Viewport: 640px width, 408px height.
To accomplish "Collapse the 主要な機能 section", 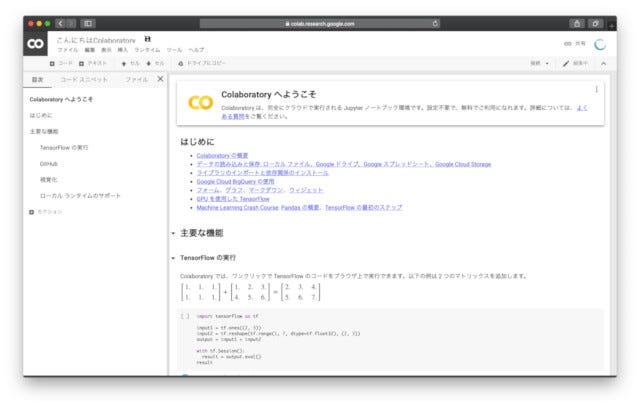I will (173, 233).
